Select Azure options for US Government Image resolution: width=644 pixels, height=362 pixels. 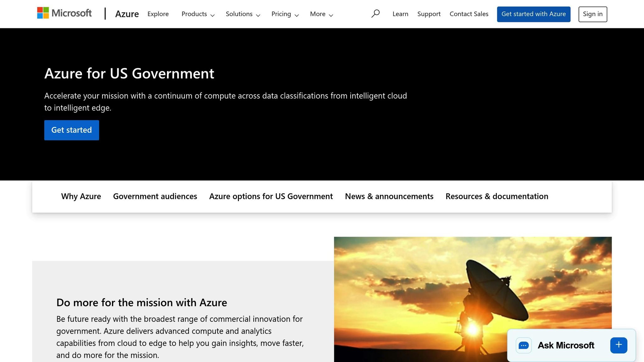271,196
